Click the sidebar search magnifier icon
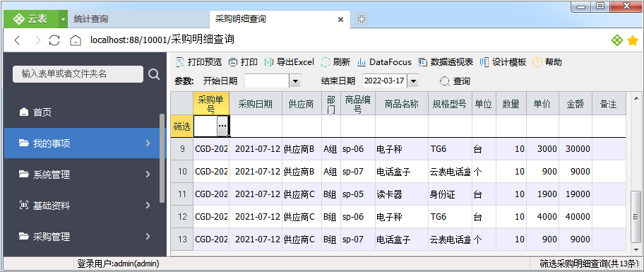 pos(154,74)
